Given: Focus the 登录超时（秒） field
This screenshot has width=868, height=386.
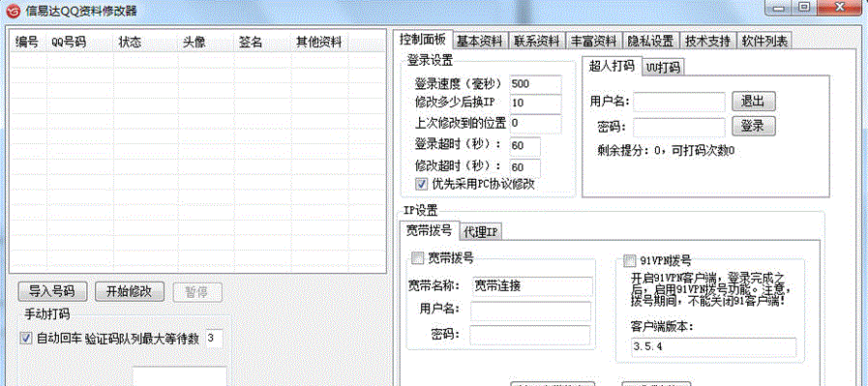Looking at the screenshot, I should (x=524, y=146).
